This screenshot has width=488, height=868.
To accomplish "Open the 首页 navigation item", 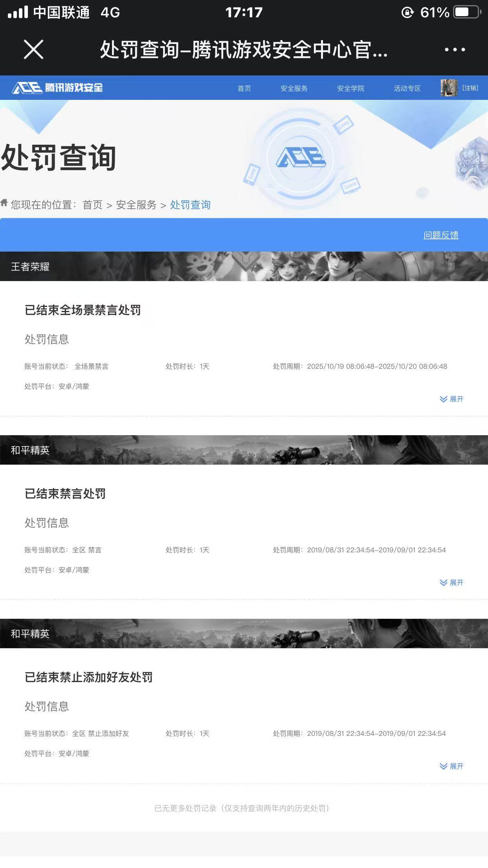I will tap(244, 88).
